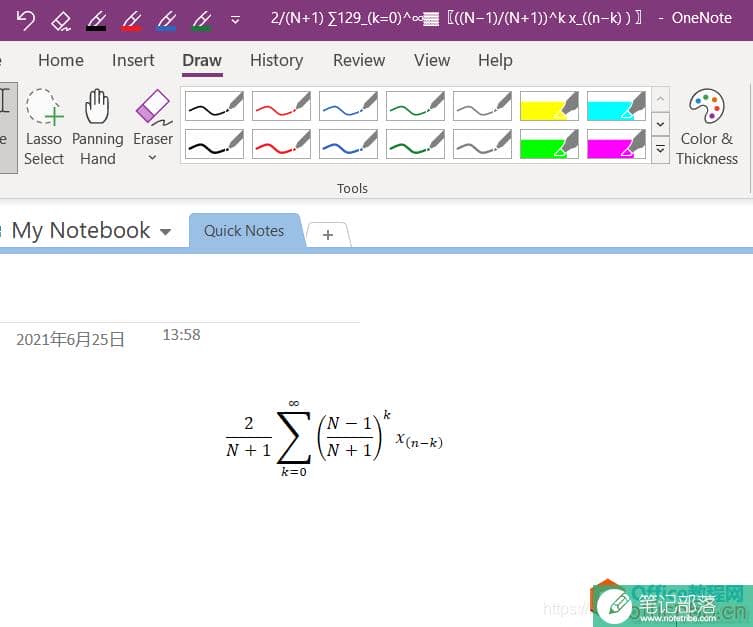The height and width of the screenshot is (627, 753).
Task: Activate the Lasso Select tool
Action: tap(44, 127)
